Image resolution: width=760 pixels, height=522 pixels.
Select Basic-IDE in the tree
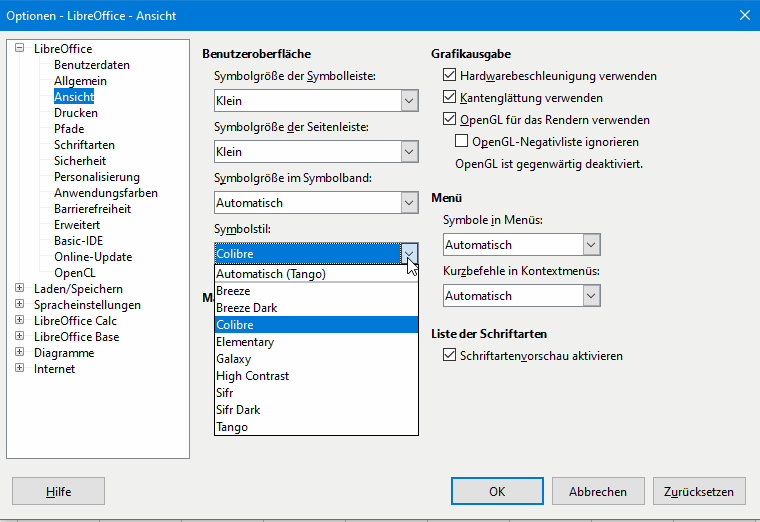(x=78, y=241)
